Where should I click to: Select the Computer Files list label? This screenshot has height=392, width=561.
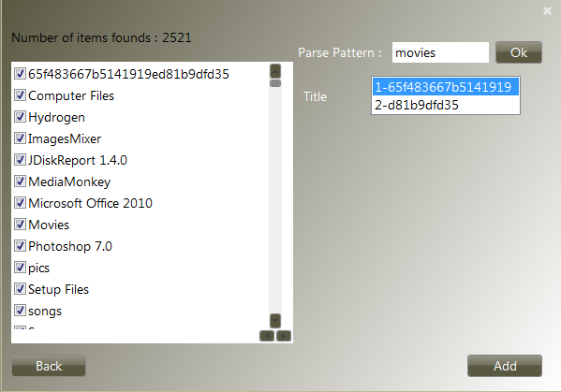pyautogui.click(x=71, y=95)
